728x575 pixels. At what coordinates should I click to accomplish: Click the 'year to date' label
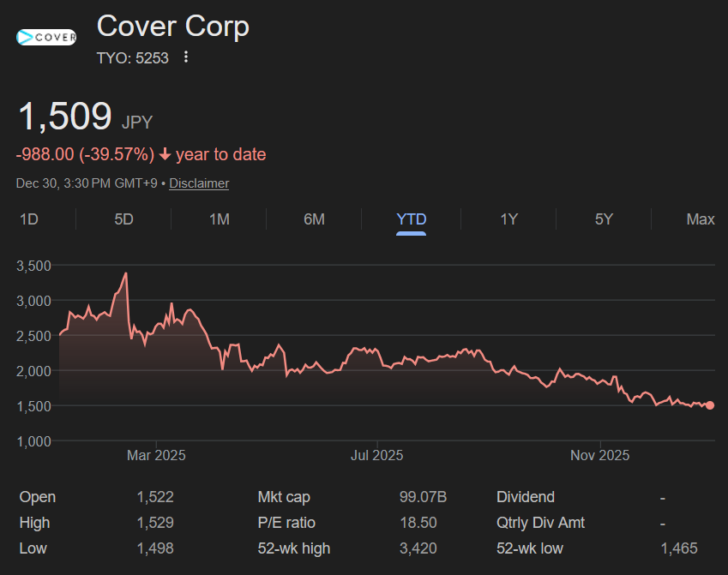click(221, 154)
